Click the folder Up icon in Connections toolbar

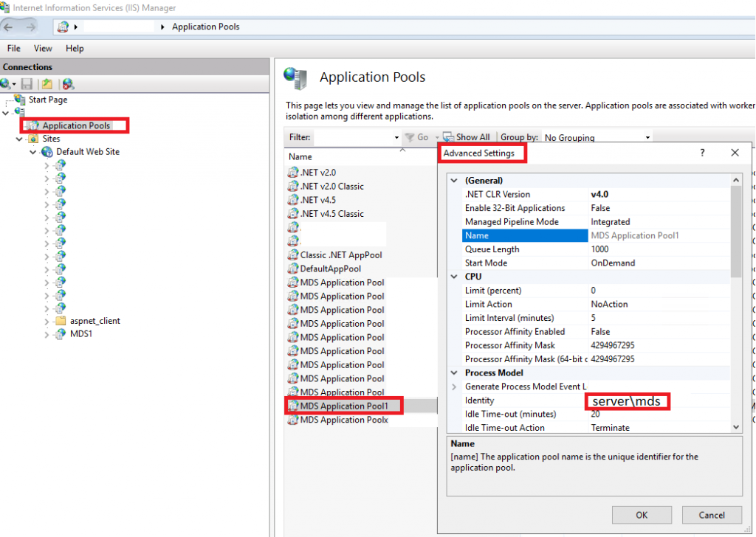[x=47, y=84]
